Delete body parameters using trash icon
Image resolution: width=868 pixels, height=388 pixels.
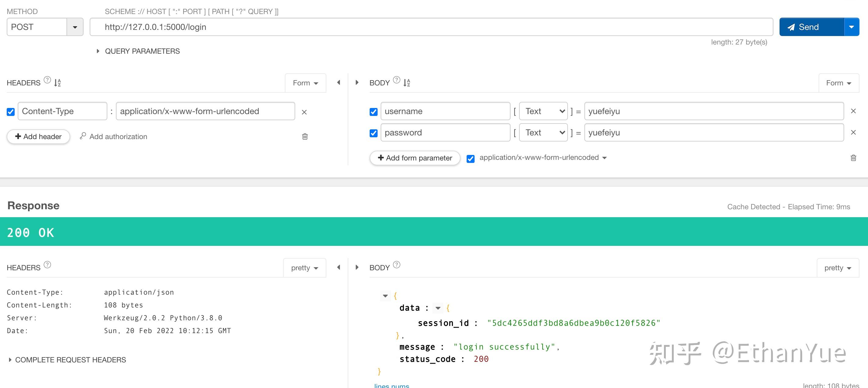tap(853, 158)
